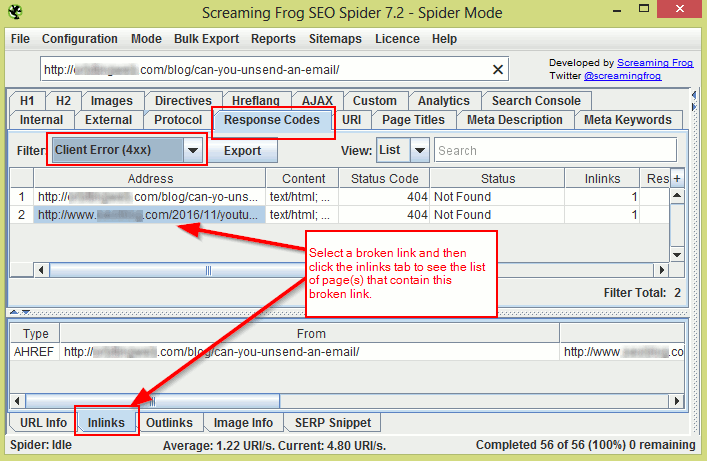Select row 1 with can-yo-uns address
Image resolution: width=707 pixels, height=461 pixels.
tap(339, 197)
